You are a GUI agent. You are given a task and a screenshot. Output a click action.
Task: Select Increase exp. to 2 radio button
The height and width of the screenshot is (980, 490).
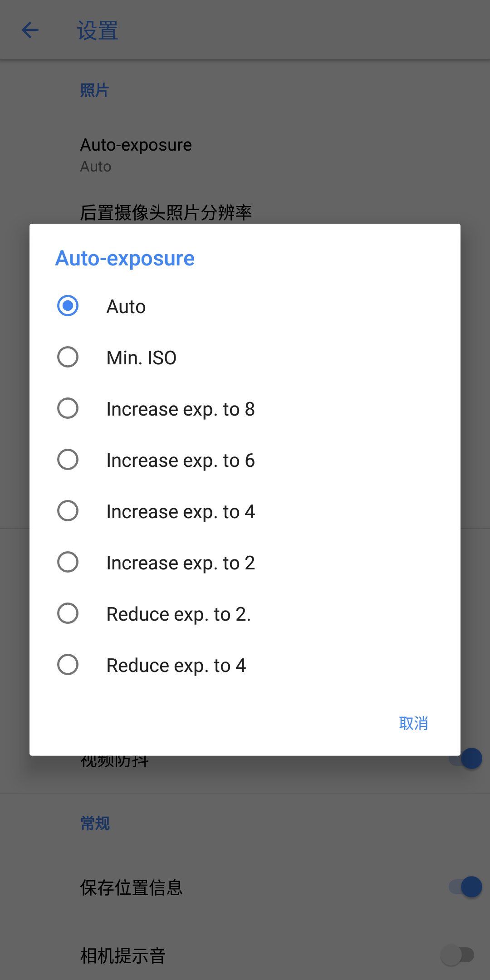point(68,562)
